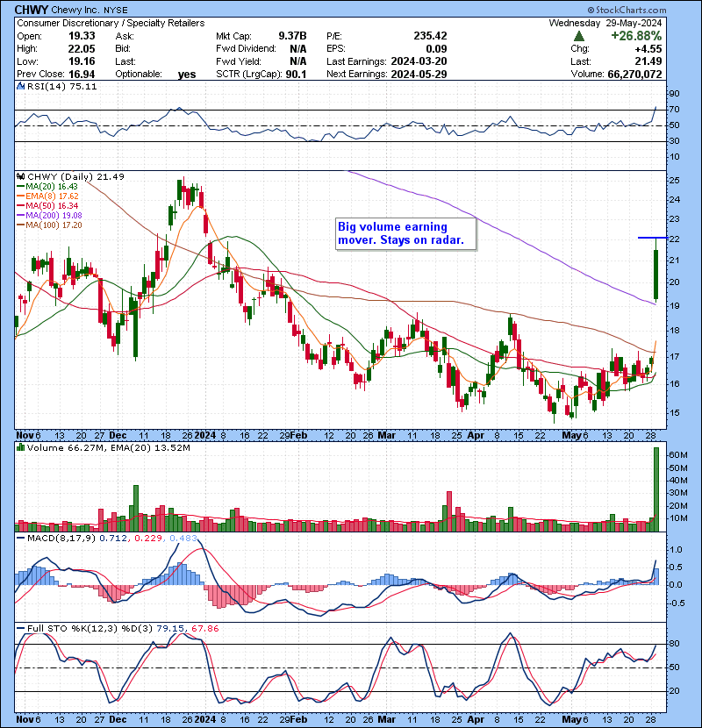Click the candlestick icon beside CHWY (Daily)
702x728 pixels.
(21, 176)
